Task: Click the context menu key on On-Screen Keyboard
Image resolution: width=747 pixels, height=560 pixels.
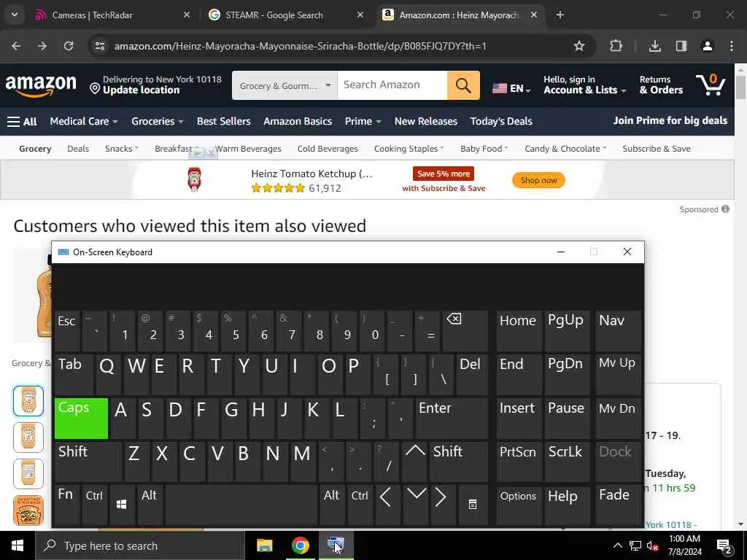Action: click(x=472, y=505)
